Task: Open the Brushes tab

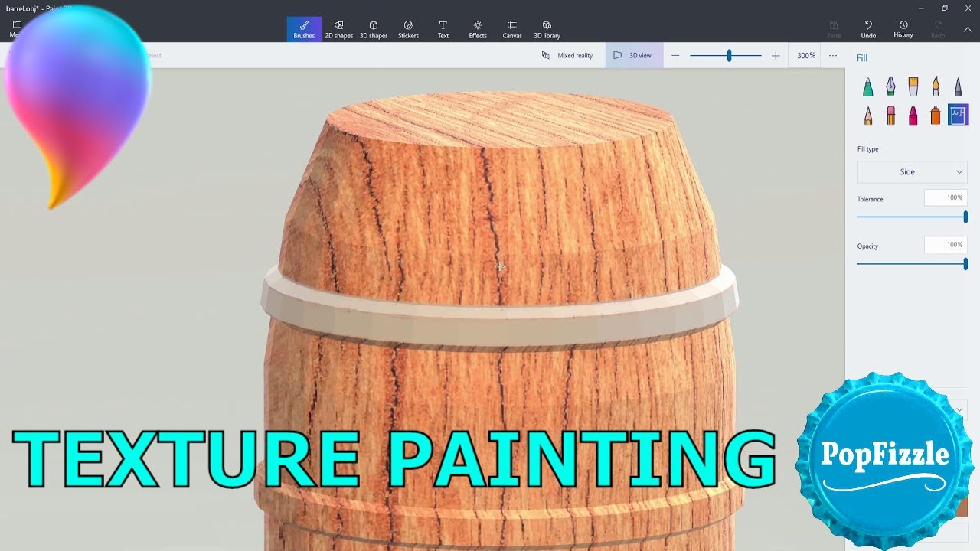Action: pos(304,29)
